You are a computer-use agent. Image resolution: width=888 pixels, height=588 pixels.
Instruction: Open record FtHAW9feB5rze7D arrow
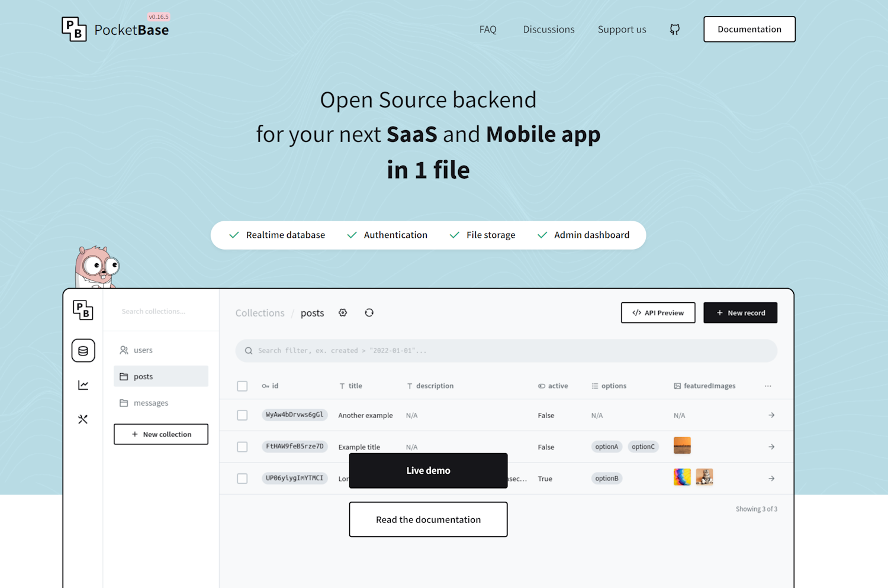coord(771,447)
